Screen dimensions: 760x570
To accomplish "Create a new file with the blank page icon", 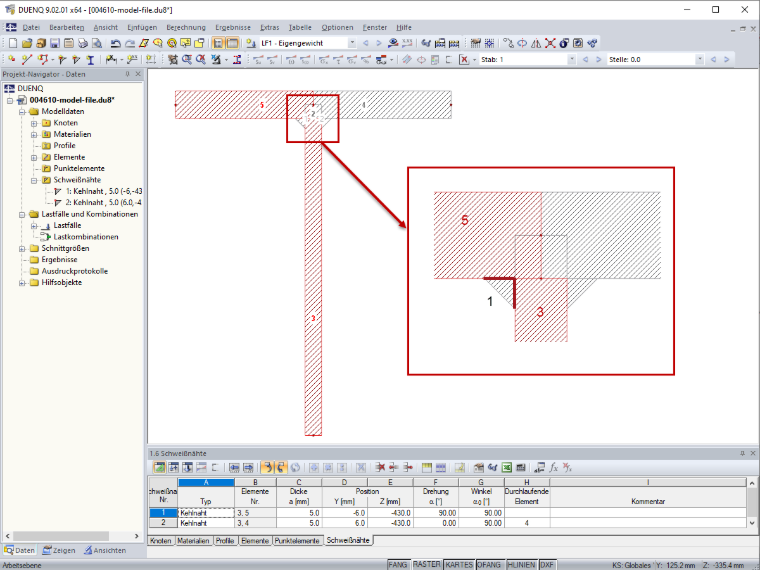I will coord(13,43).
